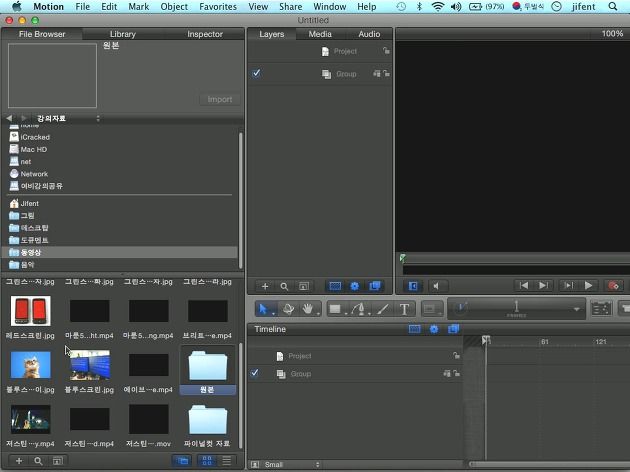Select the Rectangle shape tool
Image resolution: width=630 pixels, height=472 pixels.
pyautogui.click(x=335, y=309)
